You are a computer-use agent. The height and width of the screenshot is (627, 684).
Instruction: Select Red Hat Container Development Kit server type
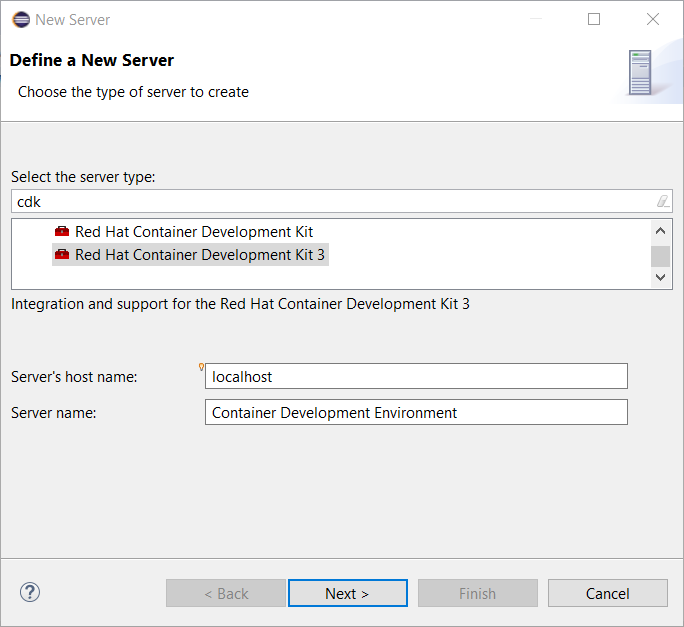click(194, 232)
